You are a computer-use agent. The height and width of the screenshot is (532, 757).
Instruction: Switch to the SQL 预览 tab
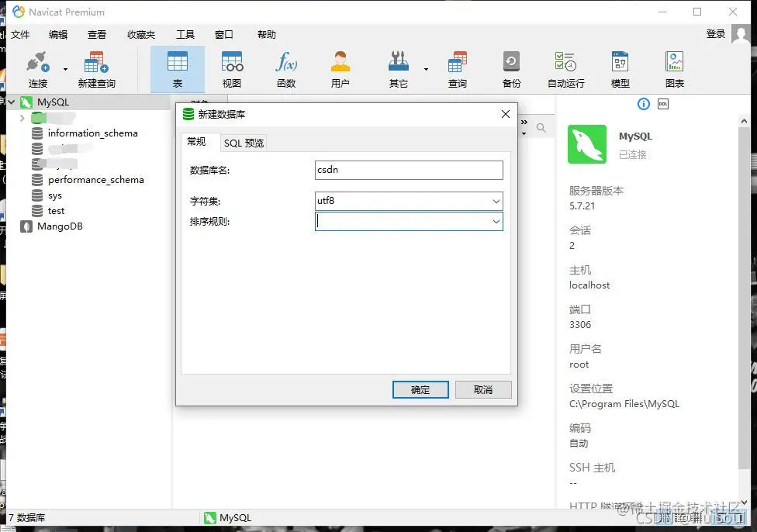pos(243,143)
